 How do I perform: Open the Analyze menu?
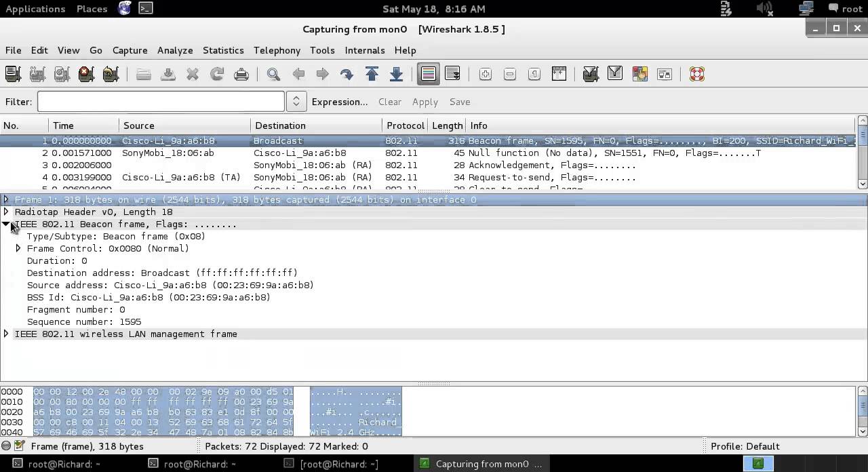(x=175, y=50)
